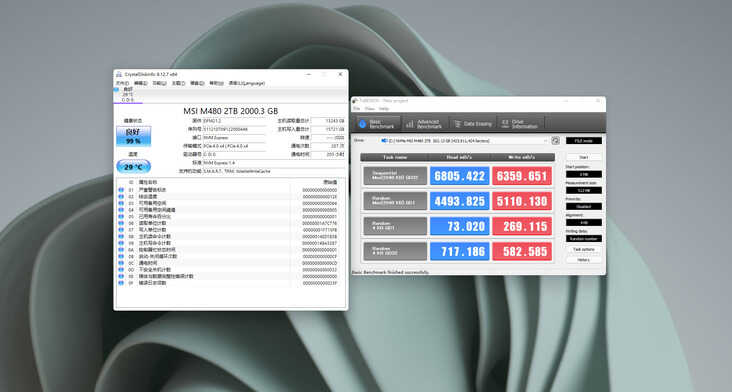Click the Read MB/s column header

[x=458, y=157]
